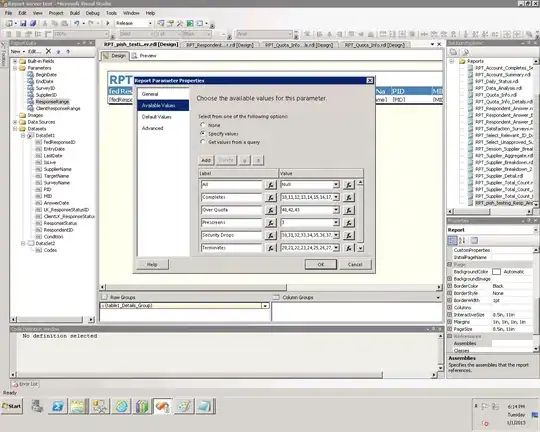Click the Categorized view icon in Properties
Viewport: 540px width, 432px height.
(x=452, y=240)
